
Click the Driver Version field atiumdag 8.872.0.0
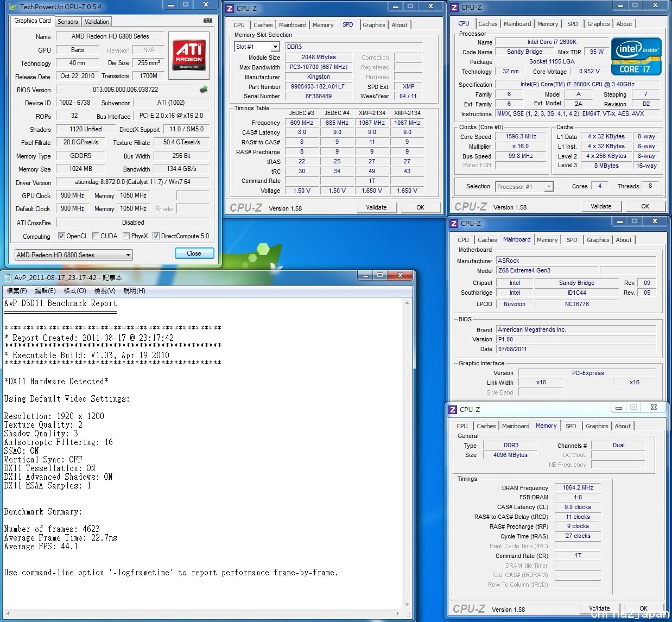[x=133, y=182]
